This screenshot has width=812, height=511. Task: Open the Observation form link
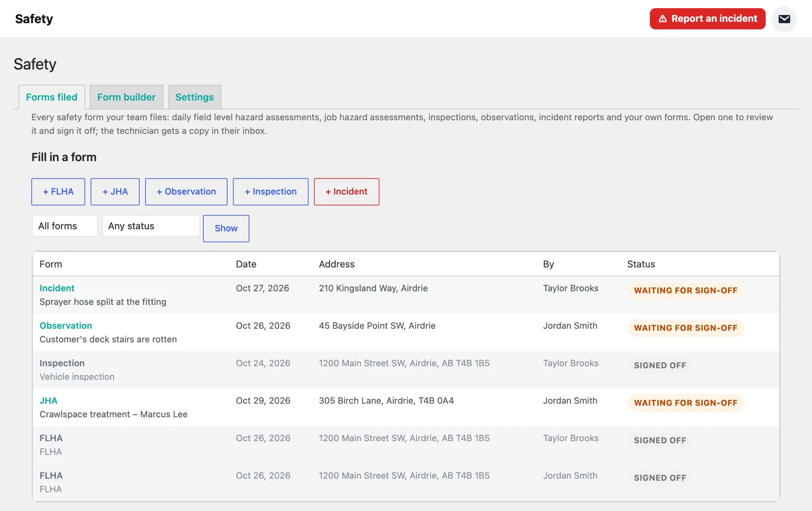66,326
